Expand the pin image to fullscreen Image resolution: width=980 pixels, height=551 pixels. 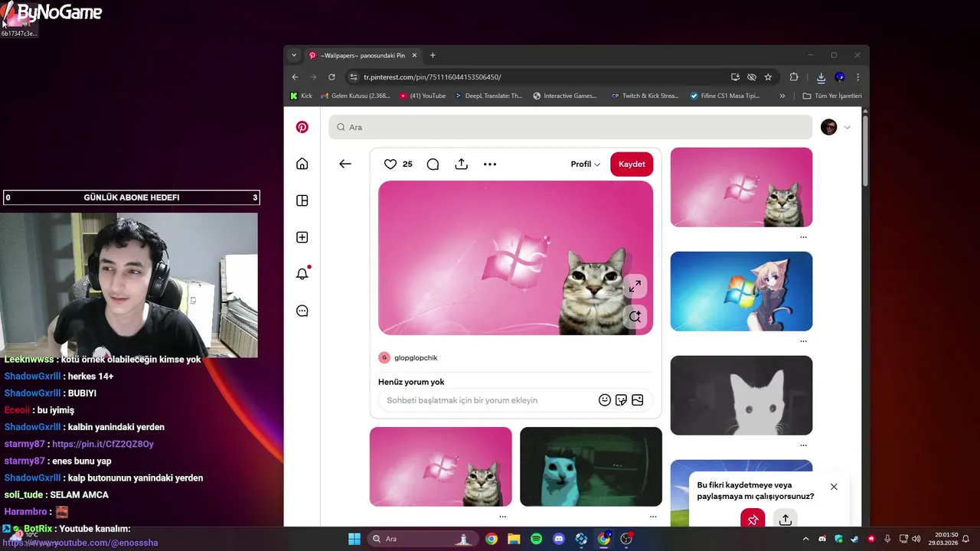pyautogui.click(x=635, y=286)
